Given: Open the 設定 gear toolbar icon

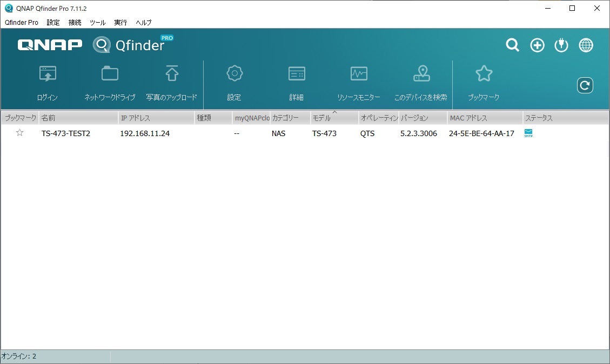Looking at the screenshot, I should click(234, 73).
